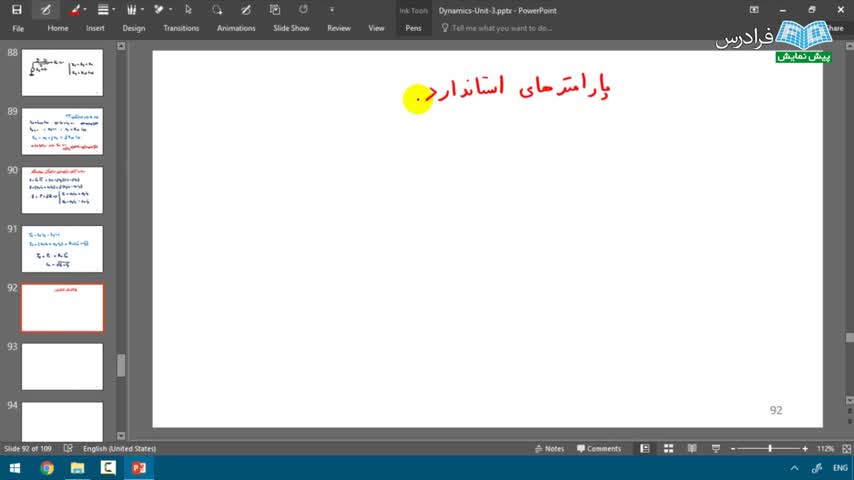Select slide 92 thumbnail
This screenshot has height=480, width=854.
tap(62, 308)
